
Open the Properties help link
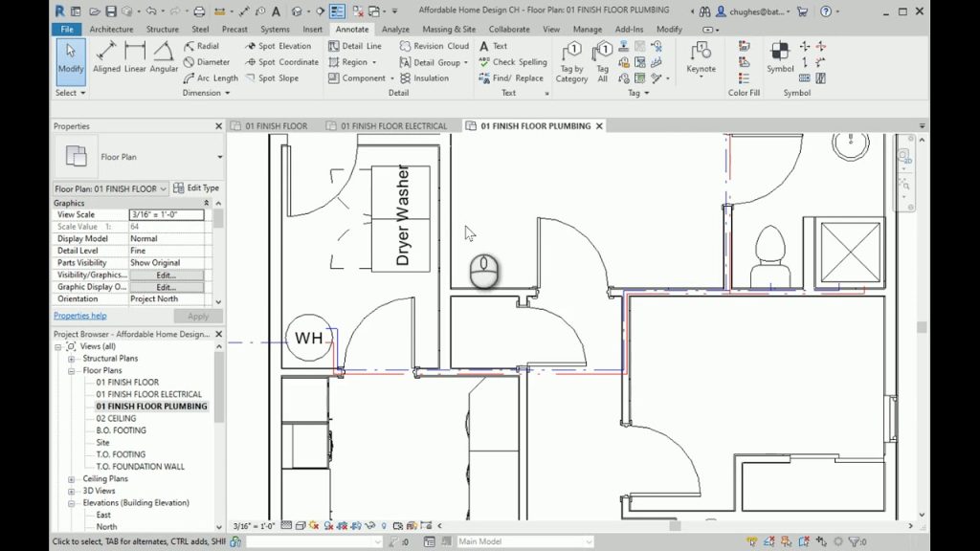coord(80,316)
